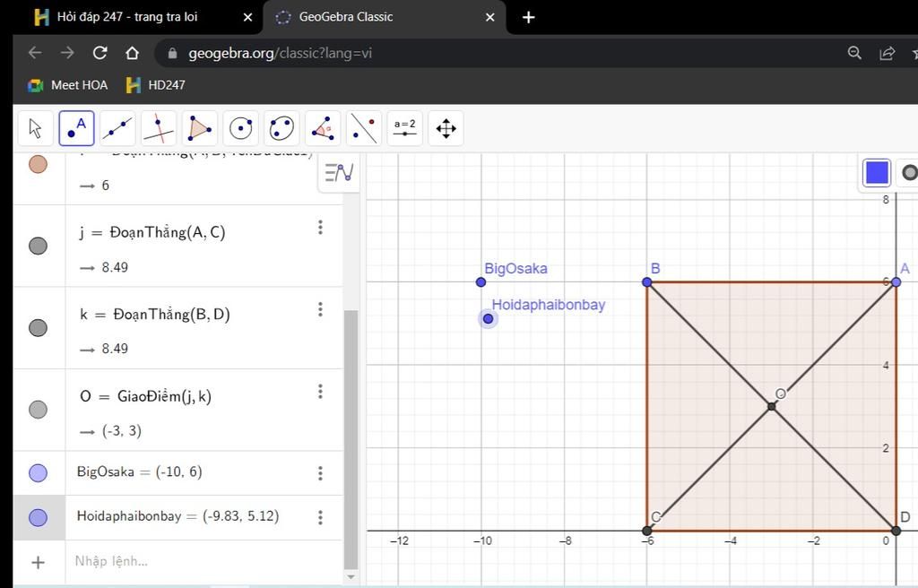
Task: Open options menu for BigOsaka
Action: (320, 473)
